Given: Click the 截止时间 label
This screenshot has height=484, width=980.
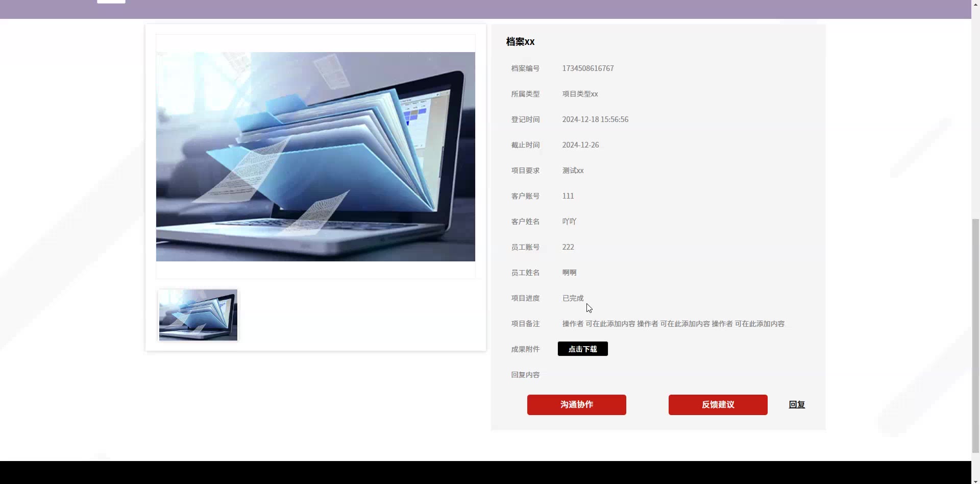Looking at the screenshot, I should 525,145.
